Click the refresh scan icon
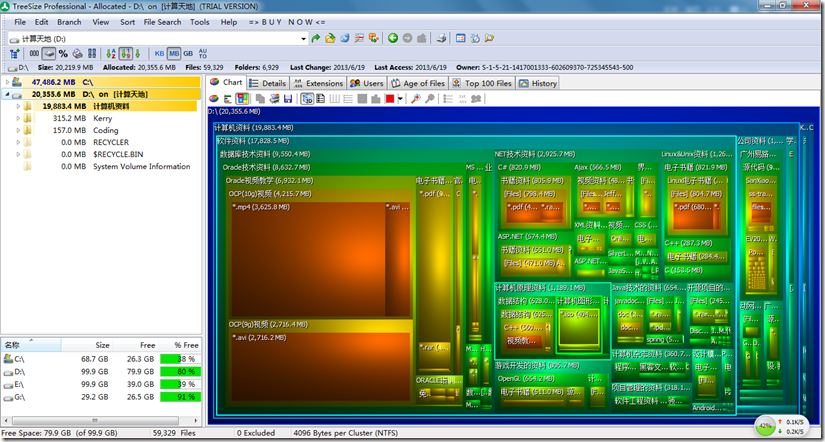The image size is (825, 442). tap(345, 38)
